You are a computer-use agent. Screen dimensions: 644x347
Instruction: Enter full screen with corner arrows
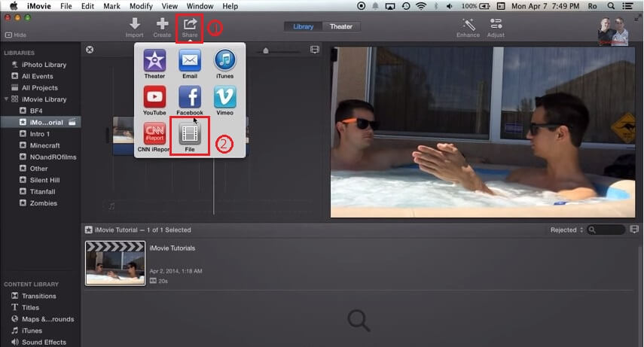(637, 18)
